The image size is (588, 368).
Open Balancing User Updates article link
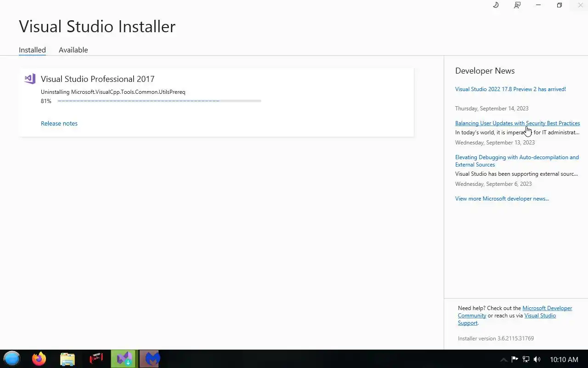[517, 123]
